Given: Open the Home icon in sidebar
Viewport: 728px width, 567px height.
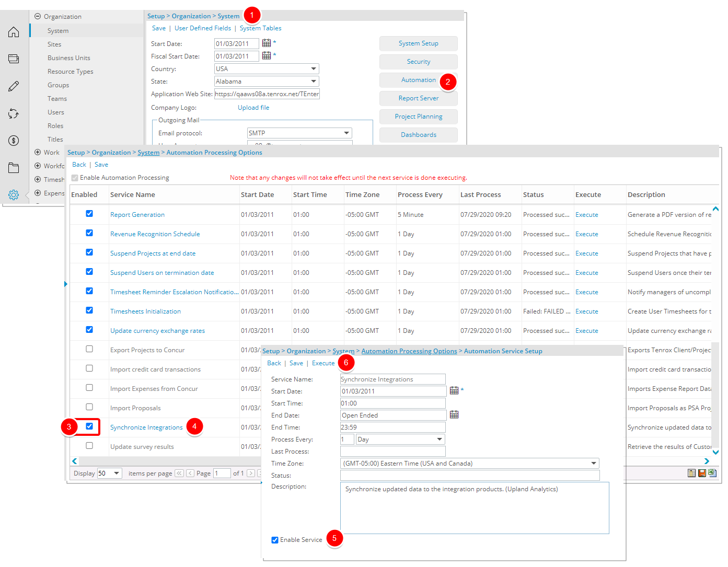Looking at the screenshot, I should tap(14, 32).
